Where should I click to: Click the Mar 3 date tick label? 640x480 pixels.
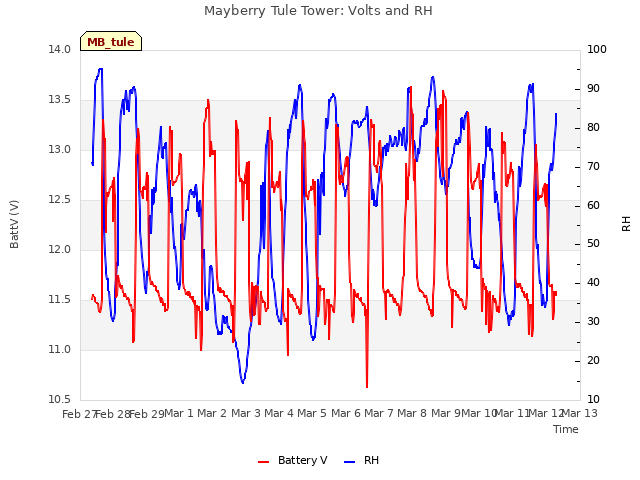click(246, 413)
